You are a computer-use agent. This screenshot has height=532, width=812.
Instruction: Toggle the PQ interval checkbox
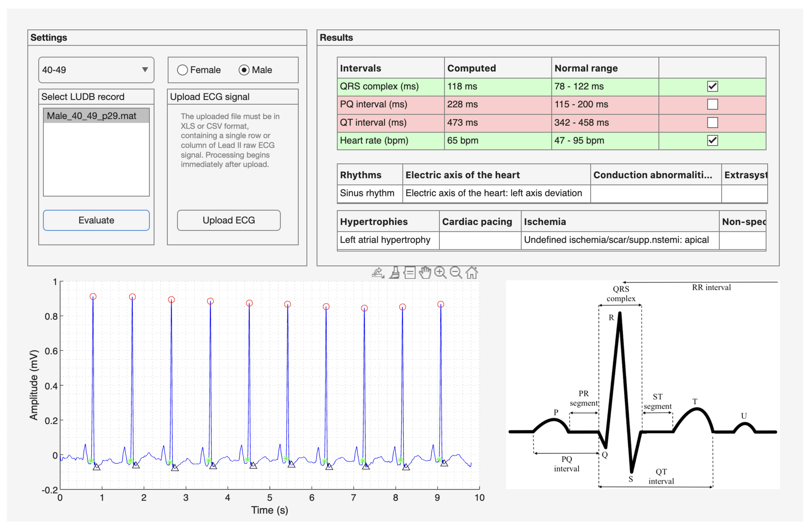click(x=712, y=104)
